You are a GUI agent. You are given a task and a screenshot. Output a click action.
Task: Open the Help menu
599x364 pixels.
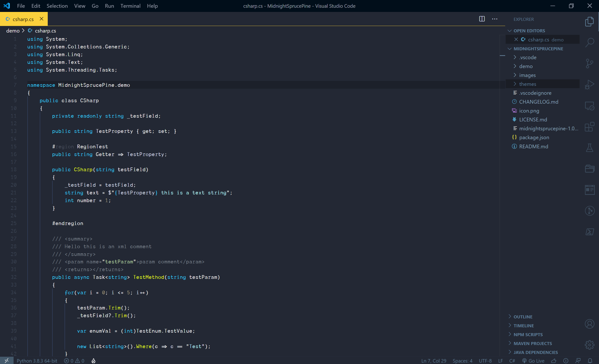tap(152, 6)
